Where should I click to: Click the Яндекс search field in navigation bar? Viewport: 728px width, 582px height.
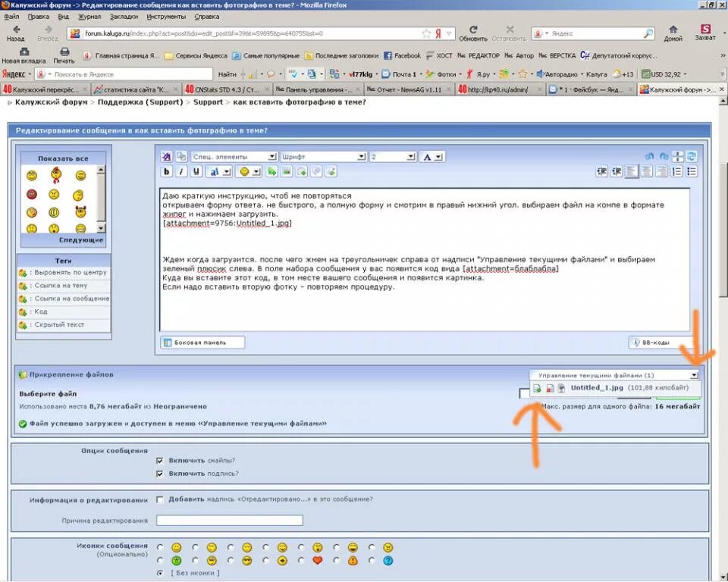pyautogui.click(x=594, y=33)
